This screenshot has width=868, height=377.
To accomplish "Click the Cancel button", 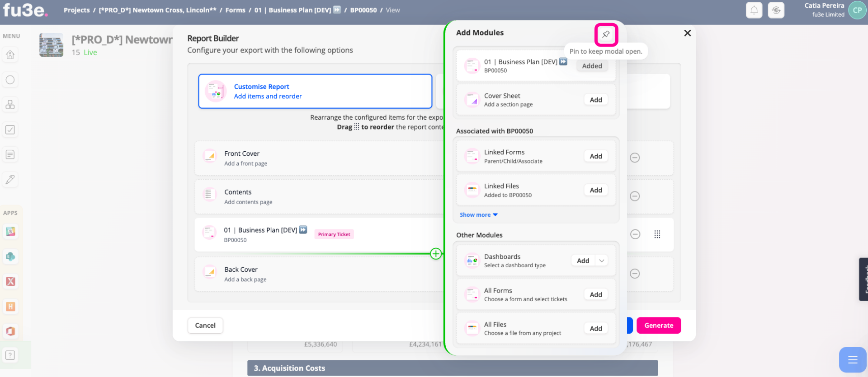I will pyautogui.click(x=205, y=326).
